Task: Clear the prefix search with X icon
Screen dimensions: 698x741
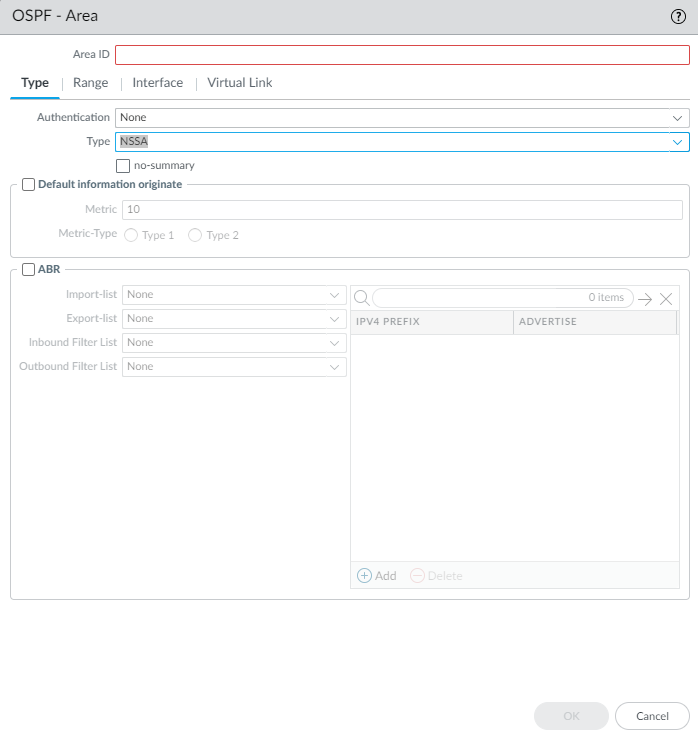Action: [x=666, y=298]
